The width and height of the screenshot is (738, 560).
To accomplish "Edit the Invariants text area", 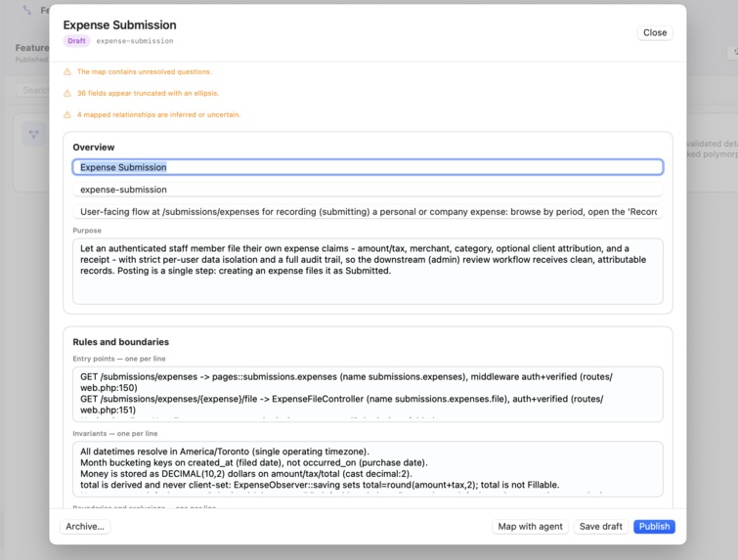I will coord(368,469).
